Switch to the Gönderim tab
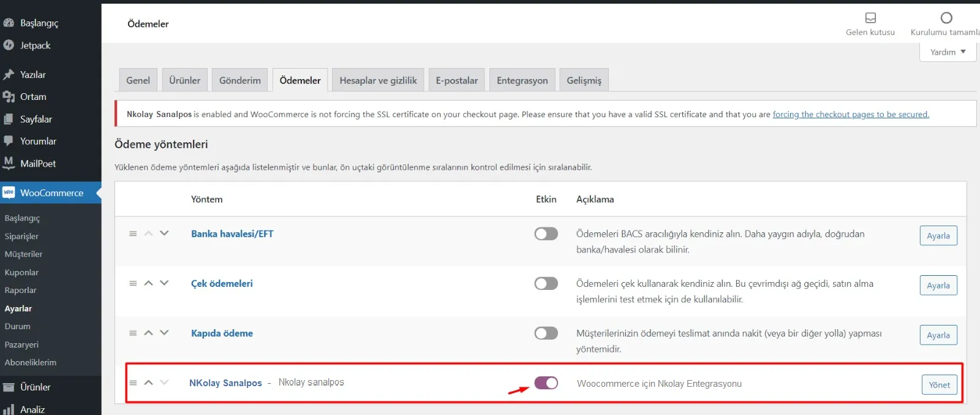Screen dimensions: 980x415 (239, 80)
